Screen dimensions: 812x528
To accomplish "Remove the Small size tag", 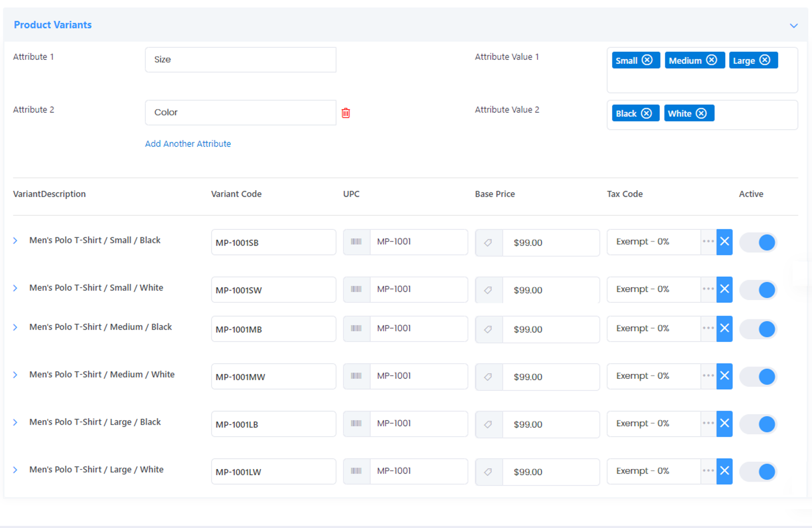I will click(x=647, y=60).
